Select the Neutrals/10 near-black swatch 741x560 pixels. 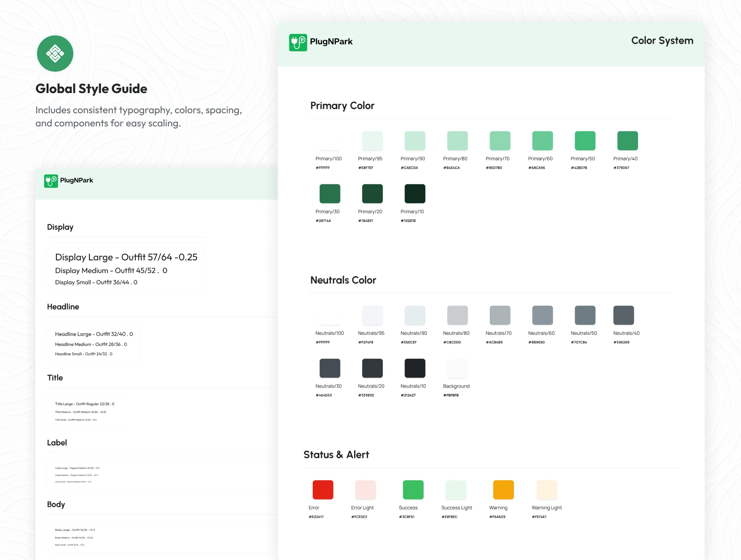pos(415,369)
